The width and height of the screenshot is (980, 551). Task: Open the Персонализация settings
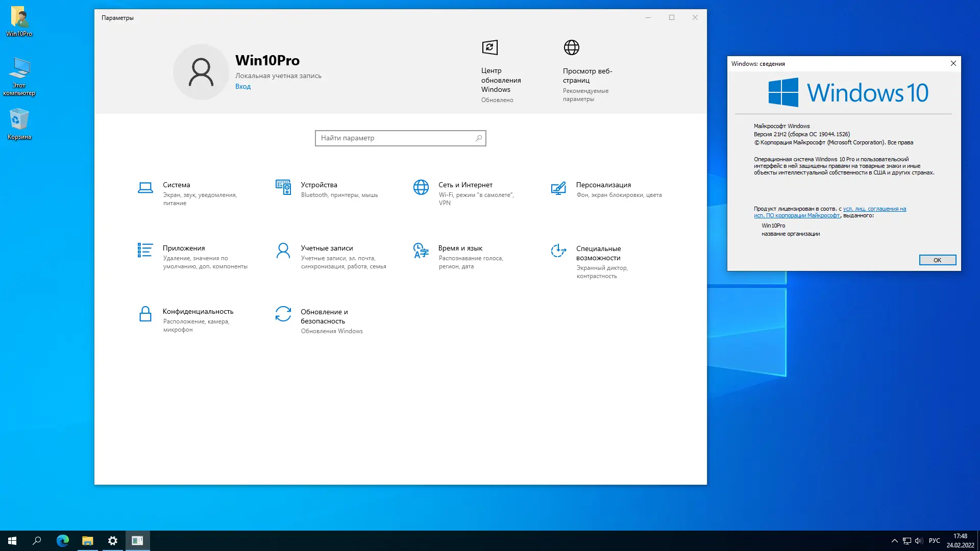coord(603,185)
